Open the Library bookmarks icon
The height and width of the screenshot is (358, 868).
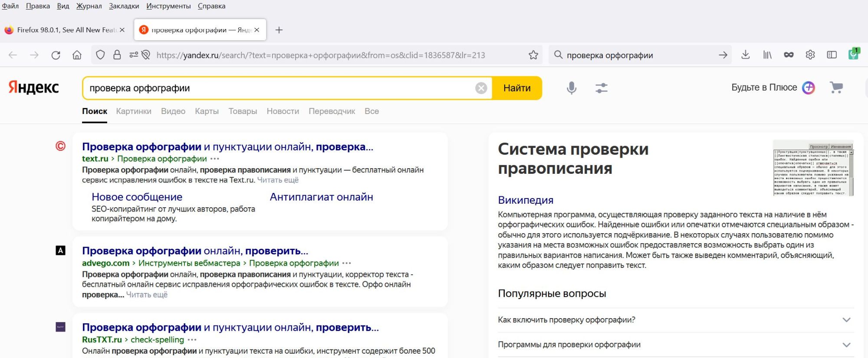click(767, 55)
